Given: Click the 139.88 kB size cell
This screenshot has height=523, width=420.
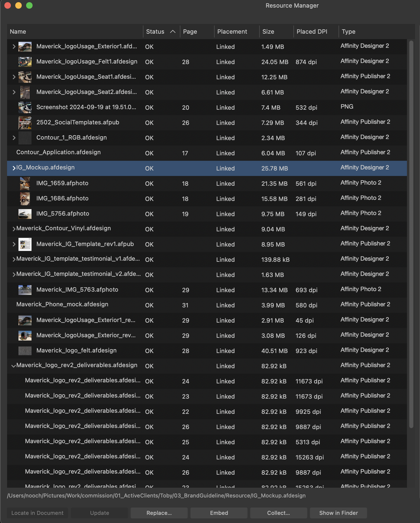Looking at the screenshot, I should click(x=275, y=260).
